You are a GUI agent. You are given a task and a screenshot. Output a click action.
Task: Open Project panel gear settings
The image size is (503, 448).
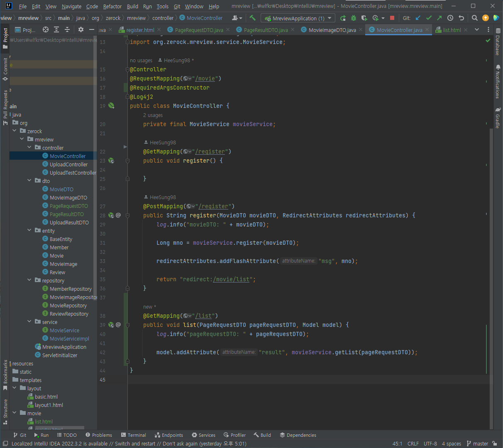pos(81,29)
